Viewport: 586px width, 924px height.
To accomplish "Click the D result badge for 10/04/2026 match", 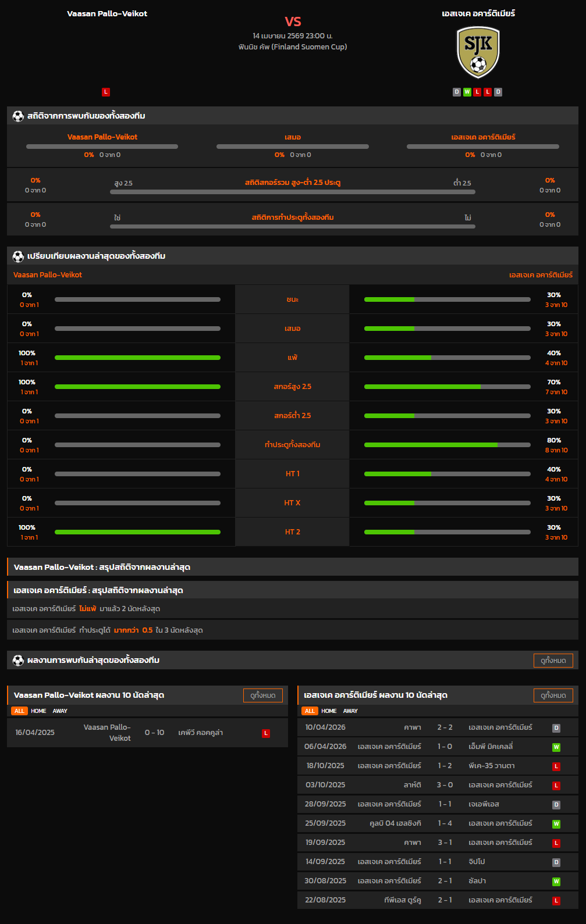I will pos(556,727).
